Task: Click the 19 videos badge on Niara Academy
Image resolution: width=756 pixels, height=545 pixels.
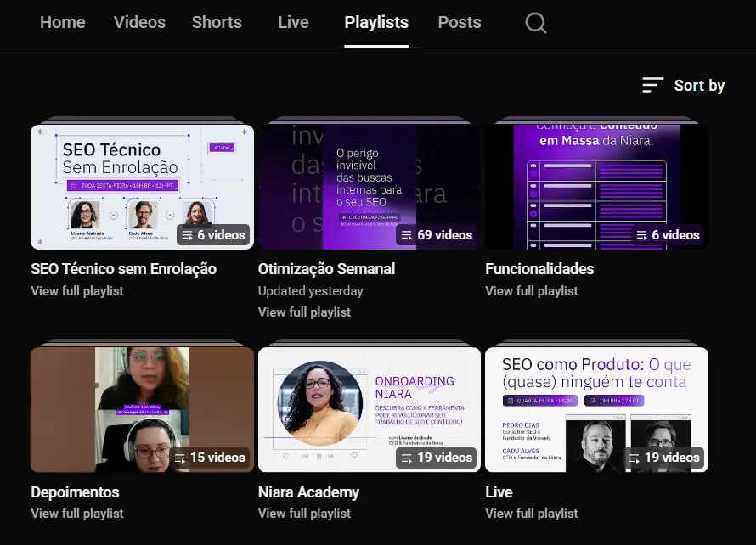Action: 437,458
